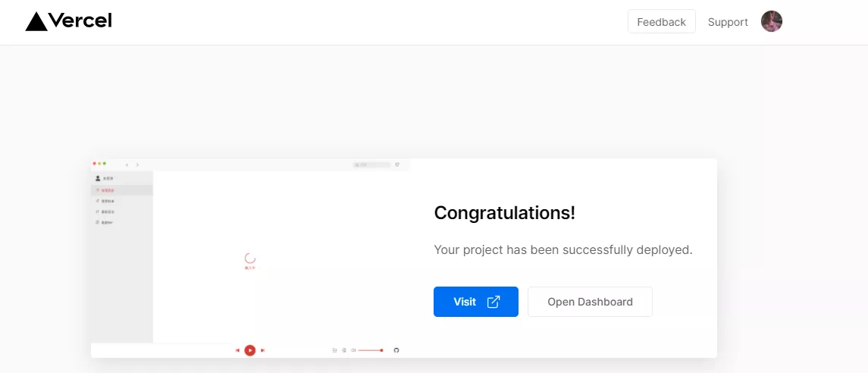Screen dimensions: 868x373
Task: Click the forward arrow in preview header
Action: (137, 165)
